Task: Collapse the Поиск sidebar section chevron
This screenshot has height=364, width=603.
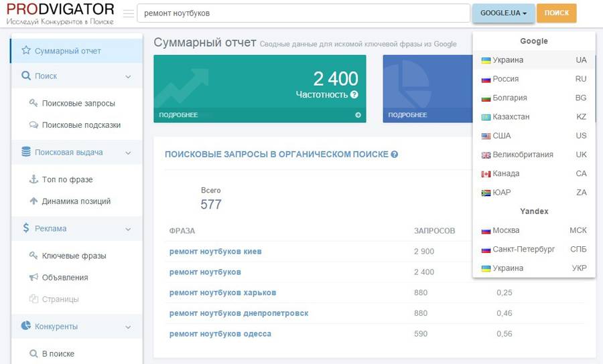Action: [x=128, y=77]
